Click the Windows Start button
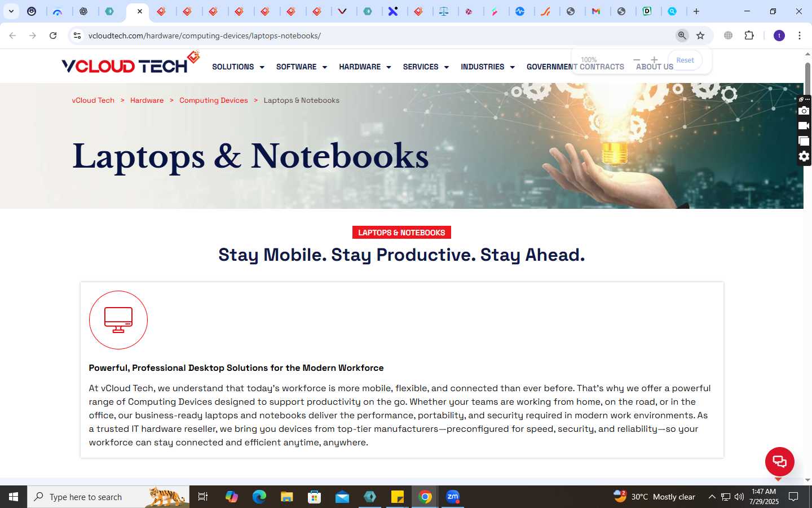 (14, 497)
